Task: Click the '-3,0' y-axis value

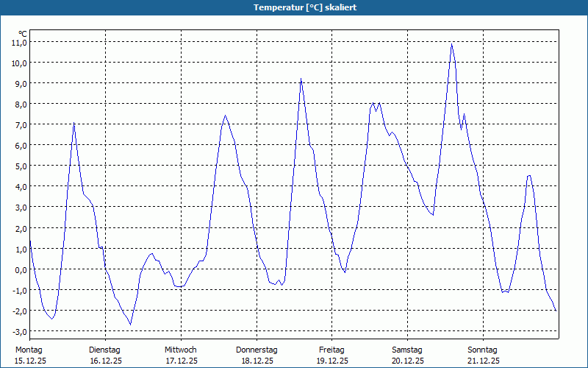Action: tap(20, 332)
